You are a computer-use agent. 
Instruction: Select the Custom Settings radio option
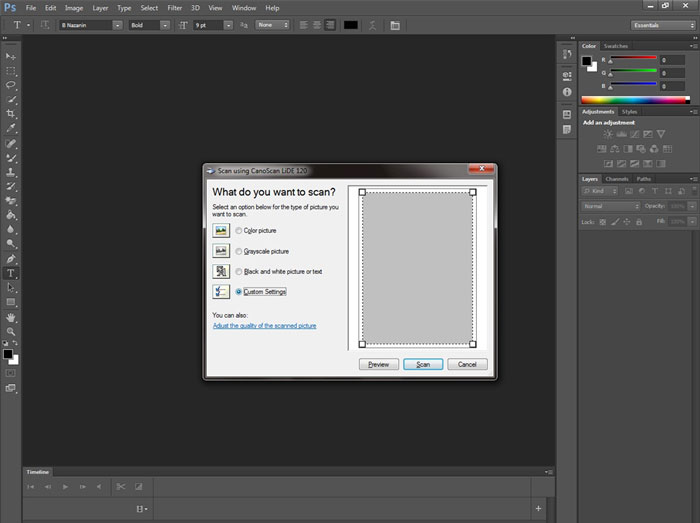click(x=239, y=292)
